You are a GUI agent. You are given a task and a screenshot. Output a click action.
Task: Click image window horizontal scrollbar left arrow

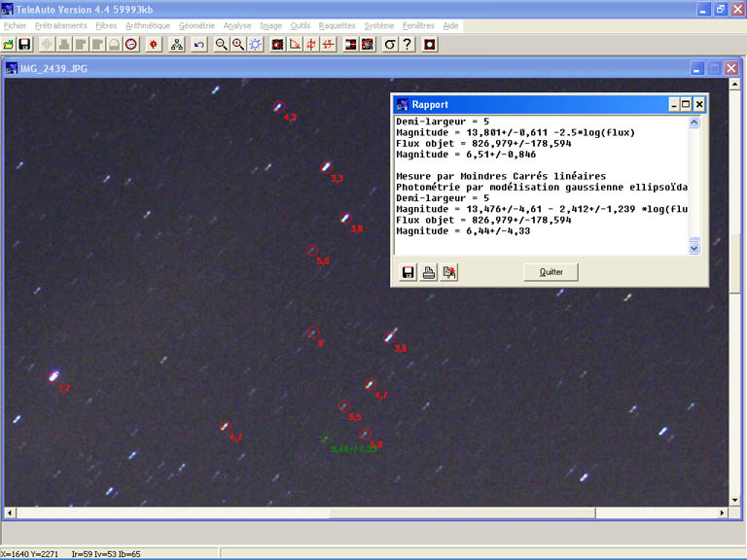pos(10,513)
